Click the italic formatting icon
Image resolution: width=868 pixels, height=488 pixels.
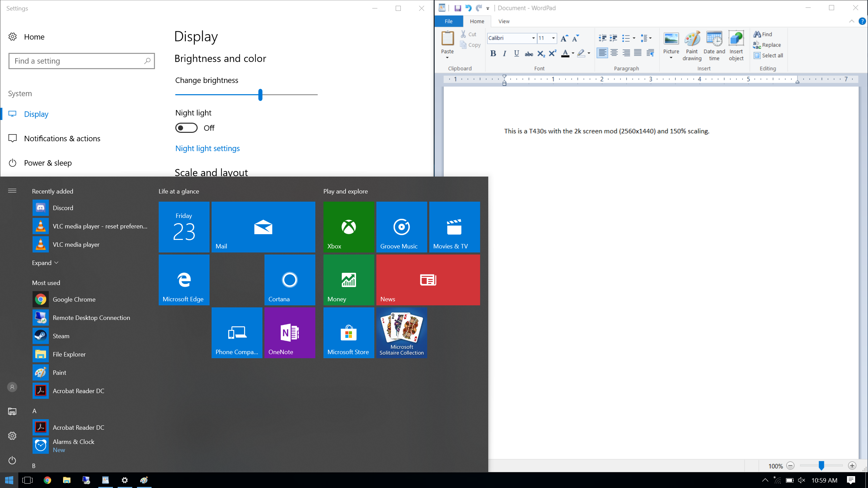(505, 54)
